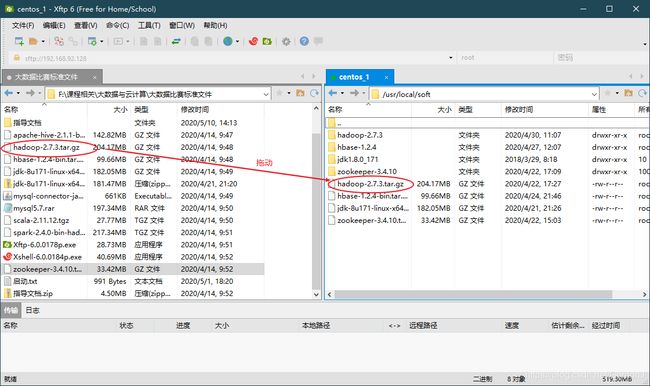Close the centos_1 tab
650x386 pixels.
coord(386,77)
